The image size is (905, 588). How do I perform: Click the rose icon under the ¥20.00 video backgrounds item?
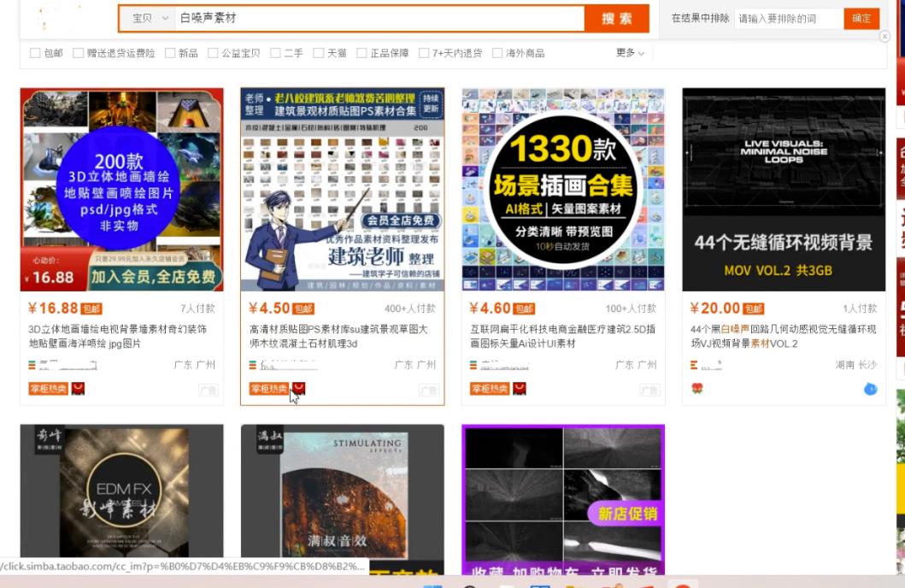point(697,387)
